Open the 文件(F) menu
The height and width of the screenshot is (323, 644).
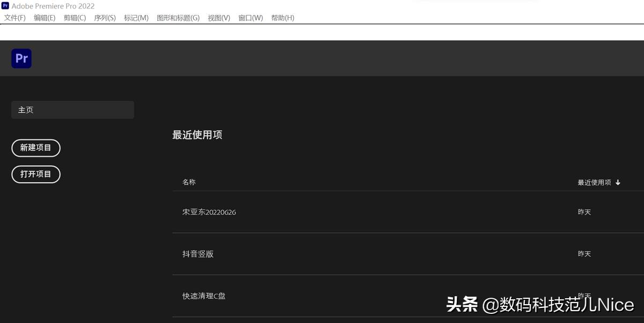pyautogui.click(x=14, y=18)
